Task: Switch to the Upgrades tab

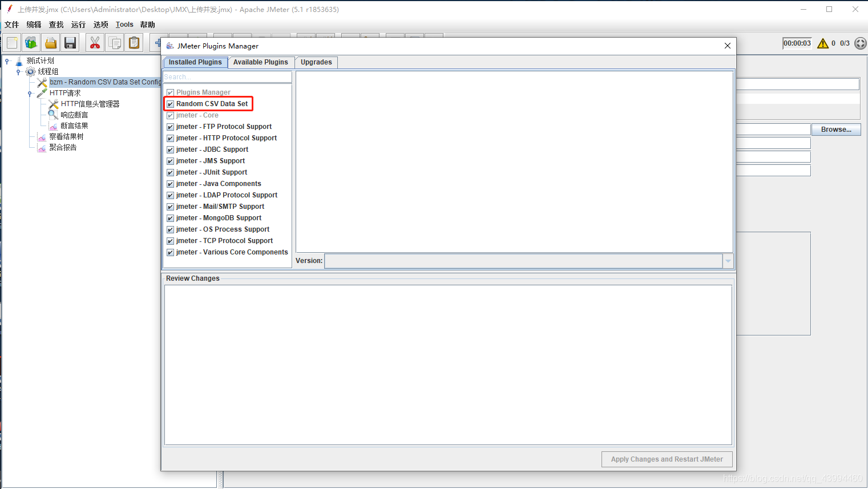Action: click(316, 62)
